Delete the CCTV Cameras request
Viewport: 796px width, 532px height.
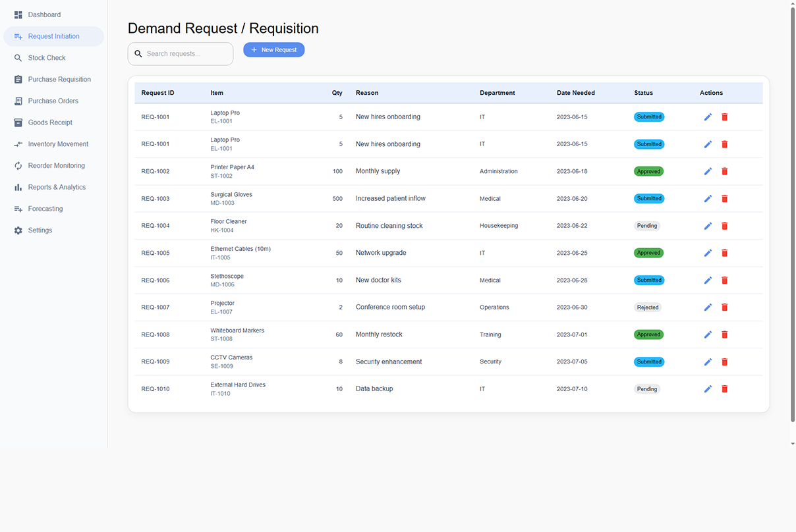pyautogui.click(x=725, y=361)
